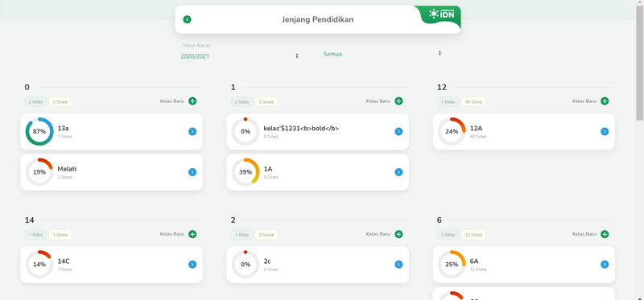Click the 19% progress ring of Melati

point(39,172)
